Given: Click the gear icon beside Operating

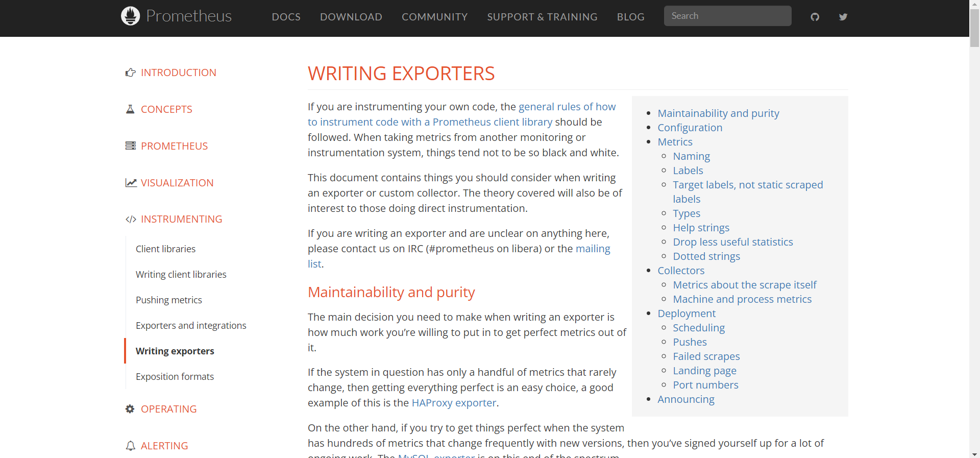Looking at the screenshot, I should (x=130, y=409).
